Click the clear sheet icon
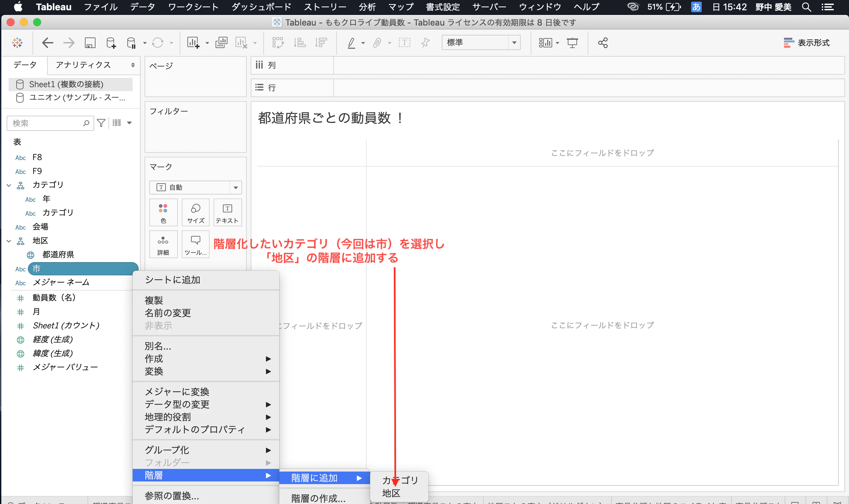Screen dimensions: 849x504 pos(241,43)
